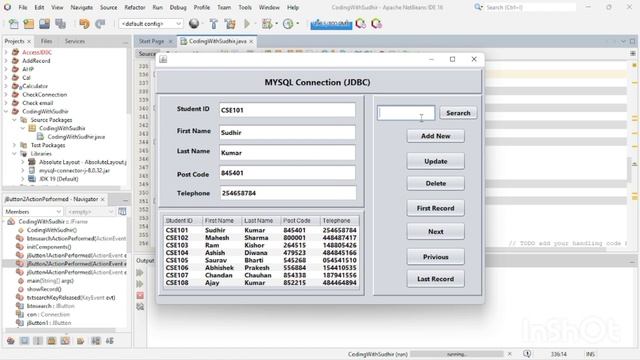Cancel the running task in status bar
The width and height of the screenshot is (640, 360).
point(509,354)
